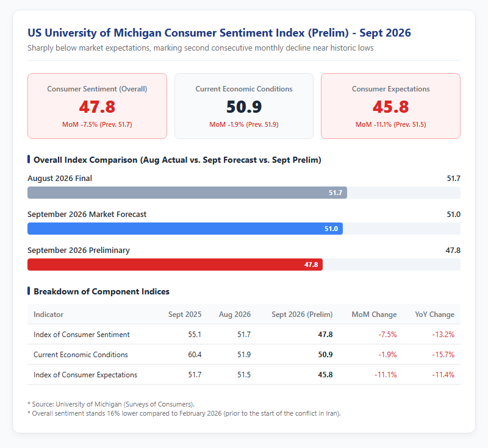Screen dimensions: 488x448
Task: Click the Breakdown of Component Indices heading
Action: 101,291
